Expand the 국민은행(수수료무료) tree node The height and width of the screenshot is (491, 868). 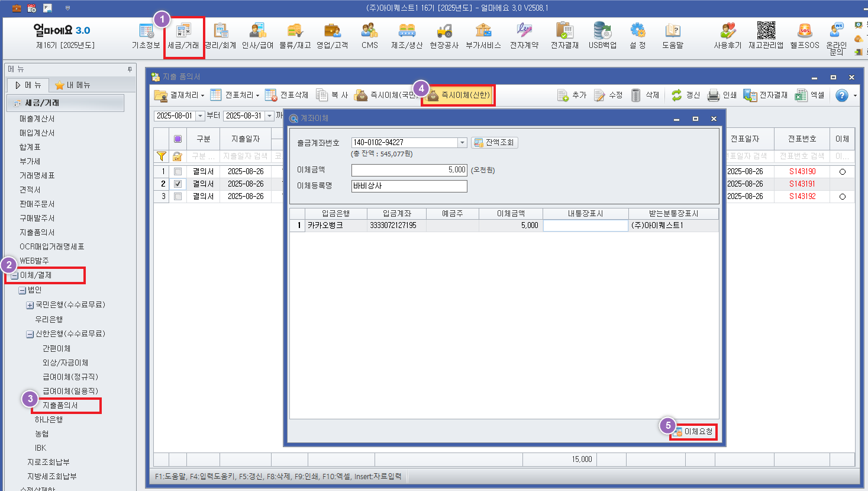pyautogui.click(x=30, y=306)
